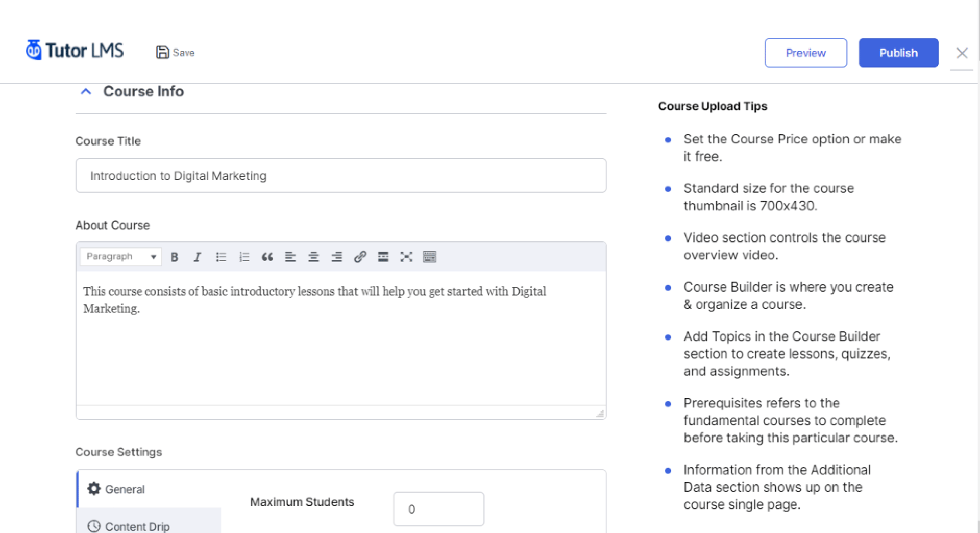
Task: Toggle the editor toolbar kitchen sink
Action: click(430, 257)
